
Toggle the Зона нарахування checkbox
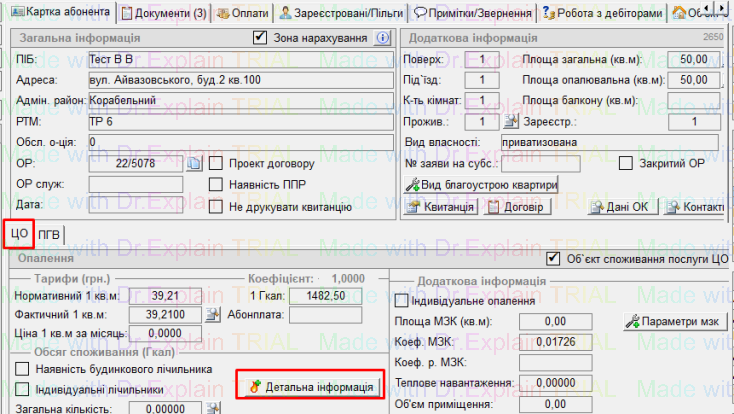261,39
